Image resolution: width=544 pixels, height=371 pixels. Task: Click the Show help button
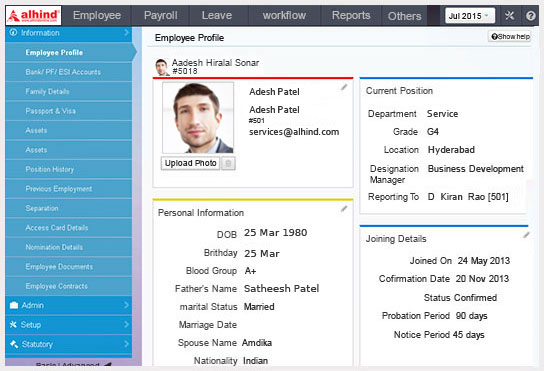(510, 36)
